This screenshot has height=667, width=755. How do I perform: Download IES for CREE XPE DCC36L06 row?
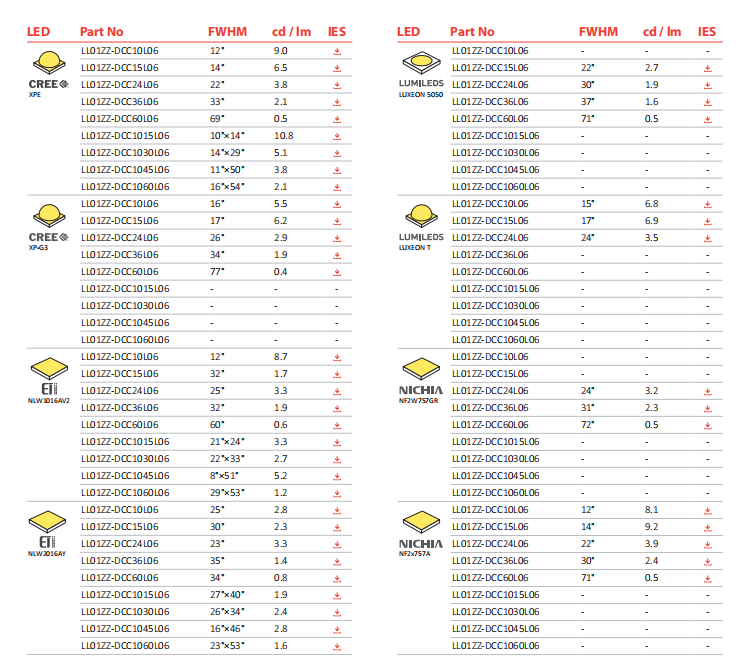click(x=337, y=102)
